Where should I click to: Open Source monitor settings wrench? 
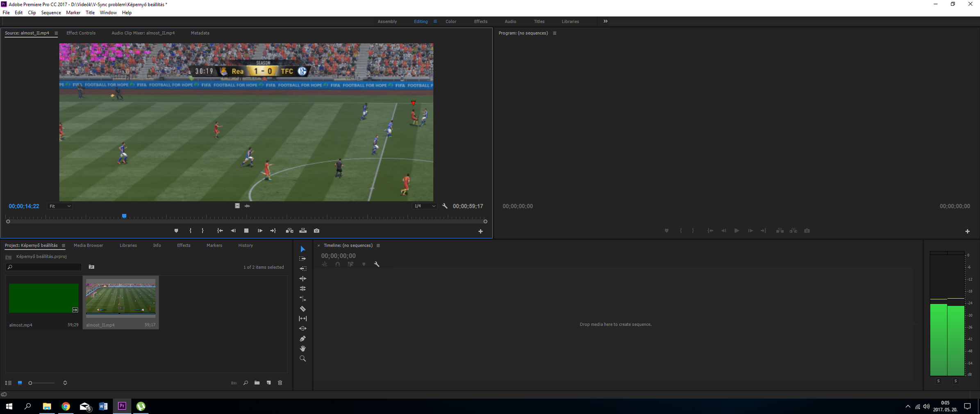click(x=445, y=206)
